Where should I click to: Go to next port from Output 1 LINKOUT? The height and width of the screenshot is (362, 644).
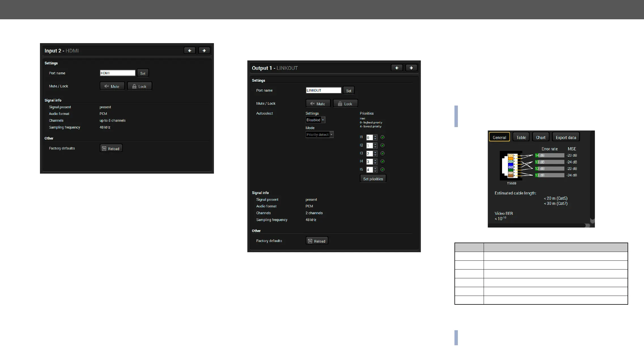click(411, 68)
